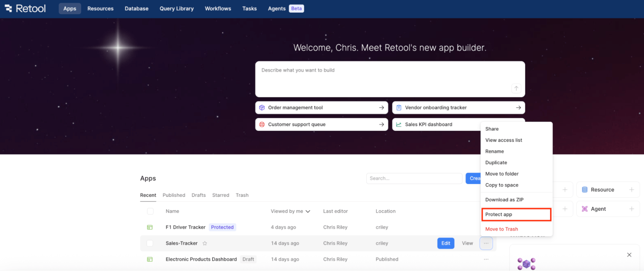Open the F1 Driver Tracker app
644x271 pixels.
(x=185, y=227)
